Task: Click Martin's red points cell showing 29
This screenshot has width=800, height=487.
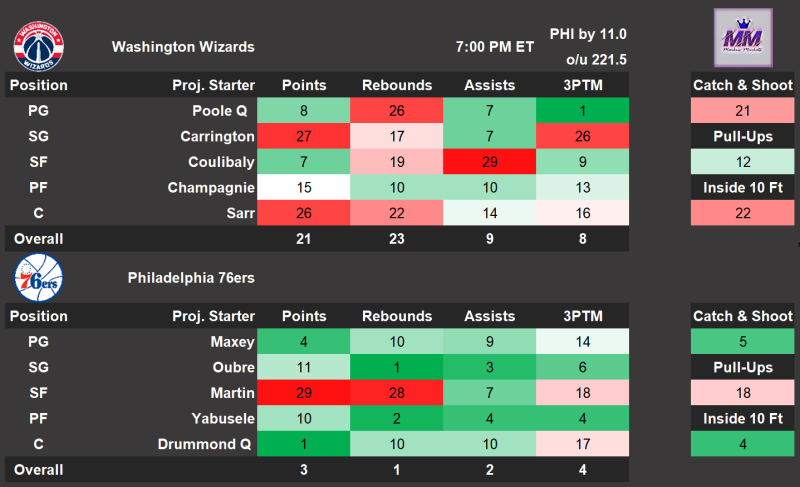Action: click(304, 392)
